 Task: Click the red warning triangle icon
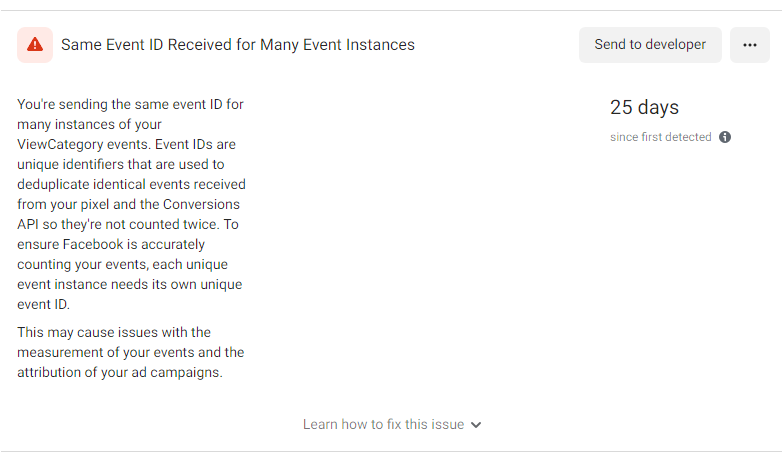pyautogui.click(x=35, y=45)
